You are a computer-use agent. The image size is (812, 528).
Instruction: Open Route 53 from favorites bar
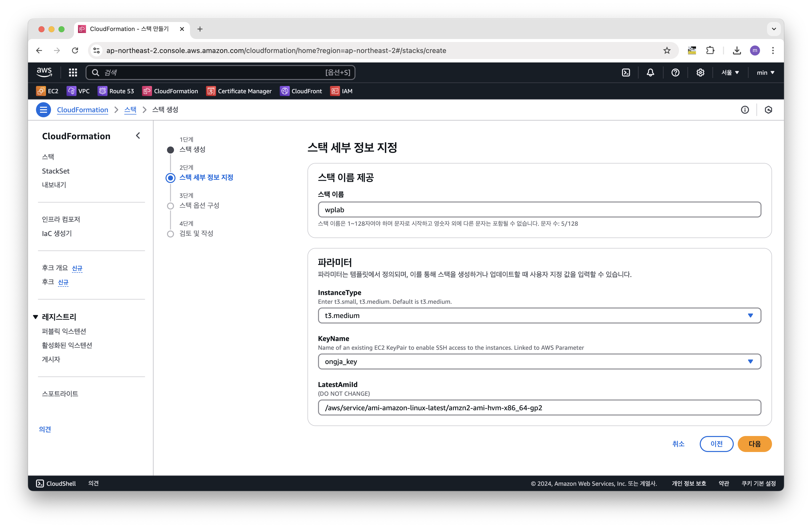click(x=116, y=91)
